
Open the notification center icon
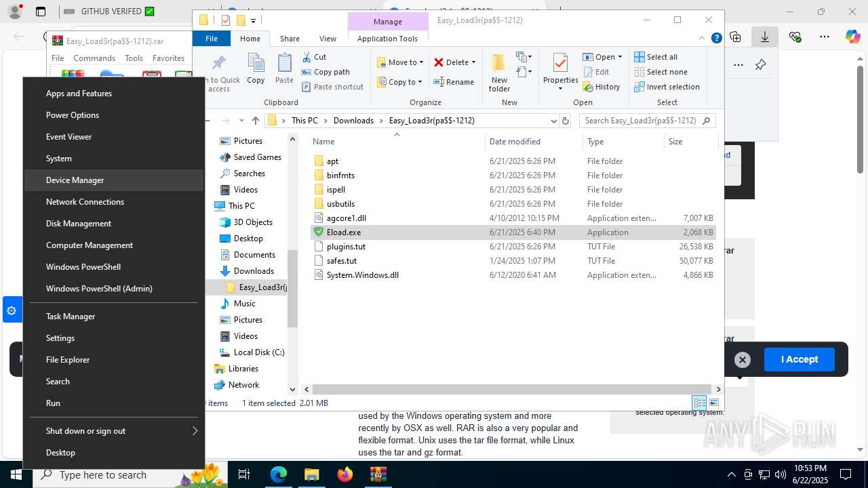coord(846,474)
